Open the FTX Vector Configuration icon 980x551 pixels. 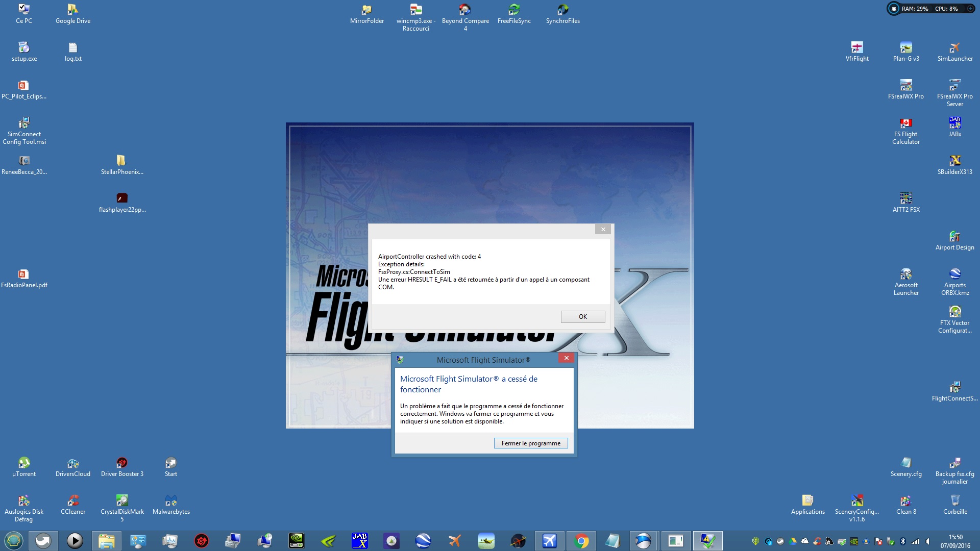pos(955,320)
